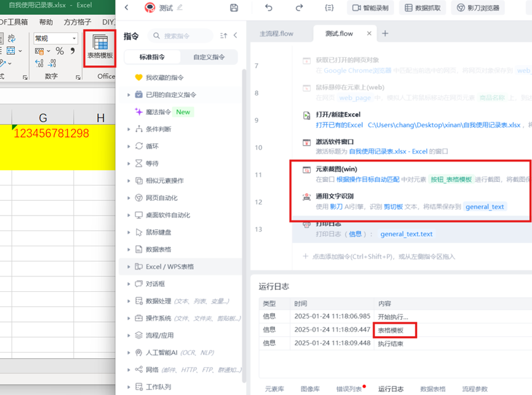This screenshot has height=395, width=532.
Task: Click 表格模板 button in Excel ribbon
Action: coord(100,47)
